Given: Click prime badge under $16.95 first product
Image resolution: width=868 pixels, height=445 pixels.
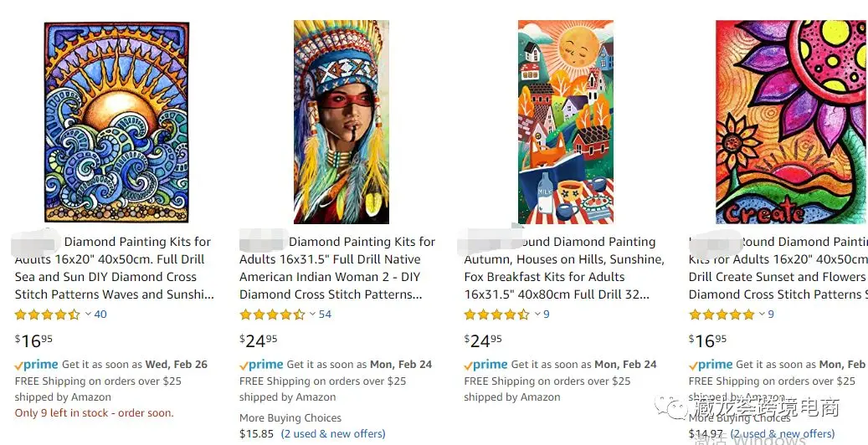Looking at the screenshot, I should (x=37, y=365).
